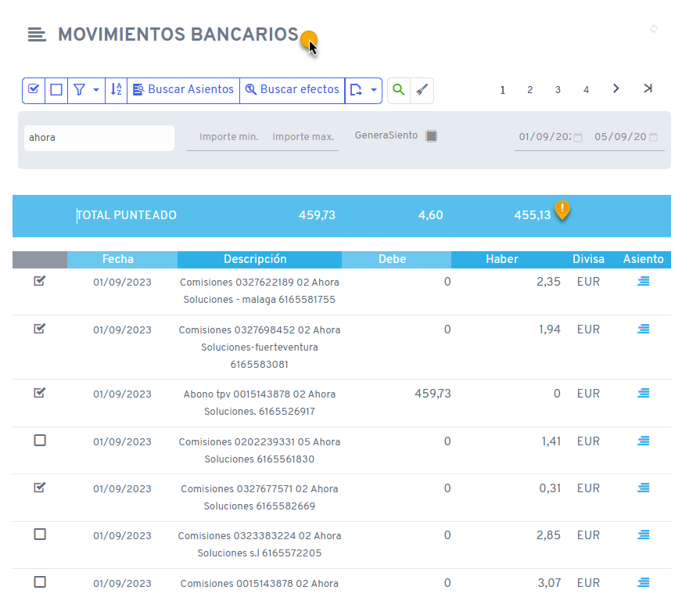700x594 pixels.
Task: Click the Asiento column header
Action: pos(644,260)
